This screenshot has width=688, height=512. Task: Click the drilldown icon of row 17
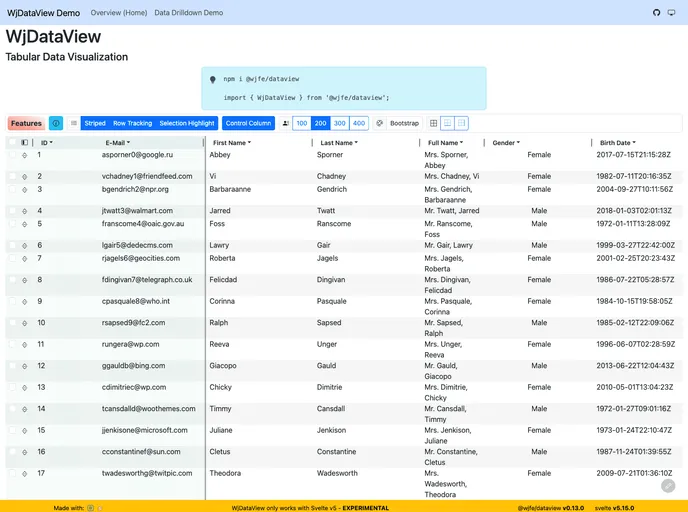[x=25, y=474]
